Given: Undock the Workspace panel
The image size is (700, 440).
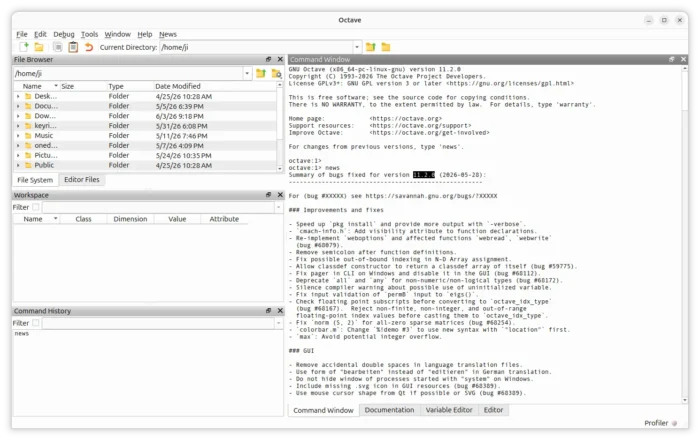Looking at the screenshot, I should pyautogui.click(x=268, y=195).
